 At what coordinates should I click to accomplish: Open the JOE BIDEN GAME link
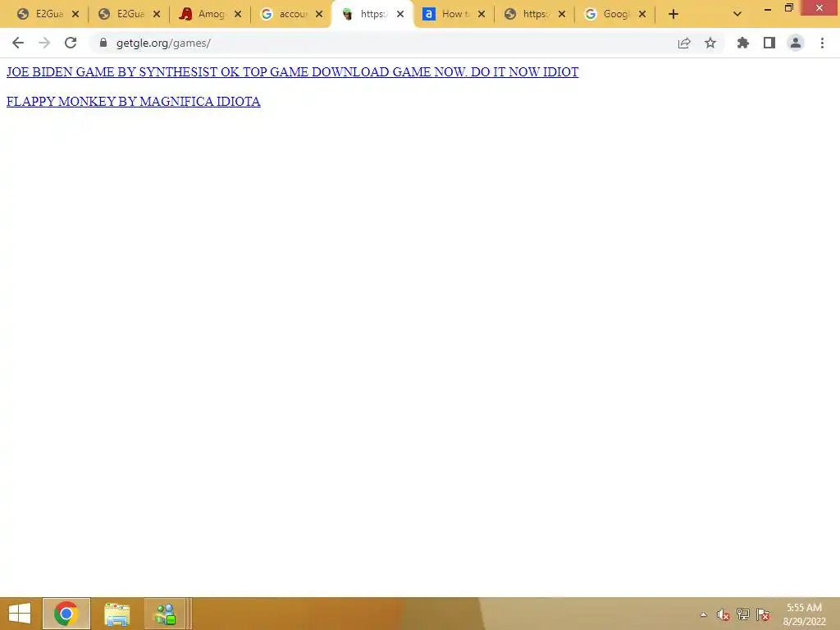293,72
